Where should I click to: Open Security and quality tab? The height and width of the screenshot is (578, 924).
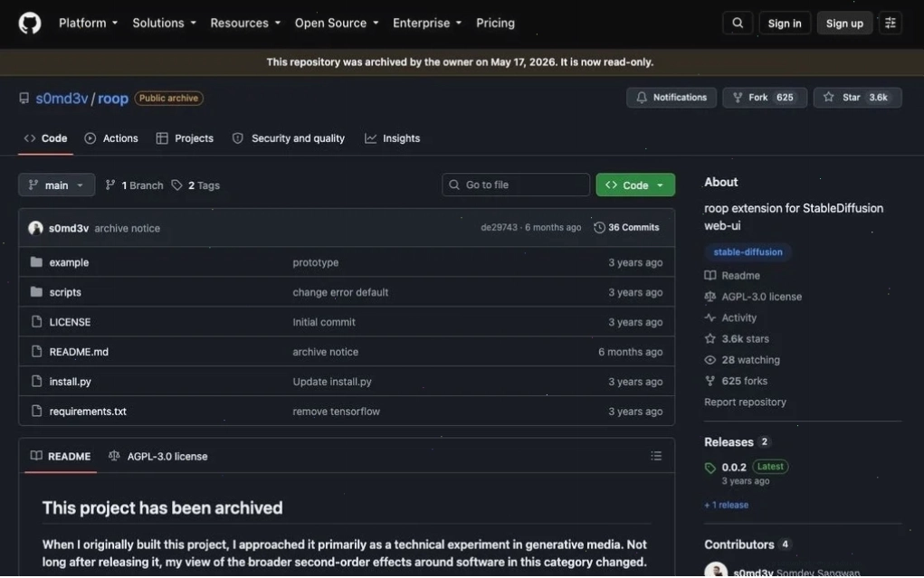[x=289, y=138]
